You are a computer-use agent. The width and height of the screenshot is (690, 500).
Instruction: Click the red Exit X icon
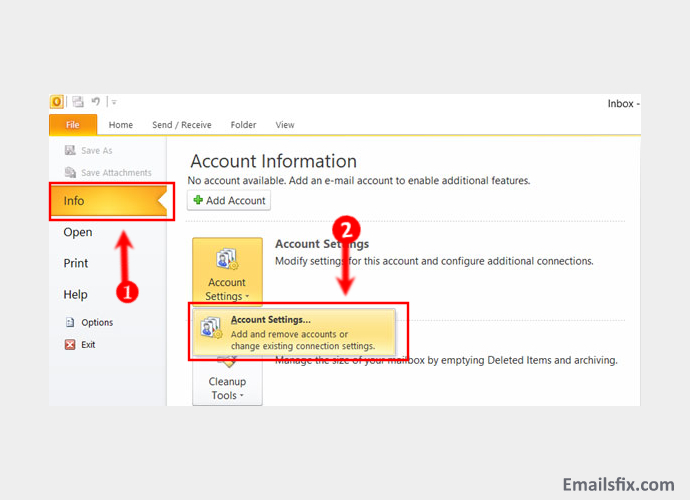pyautogui.click(x=70, y=345)
